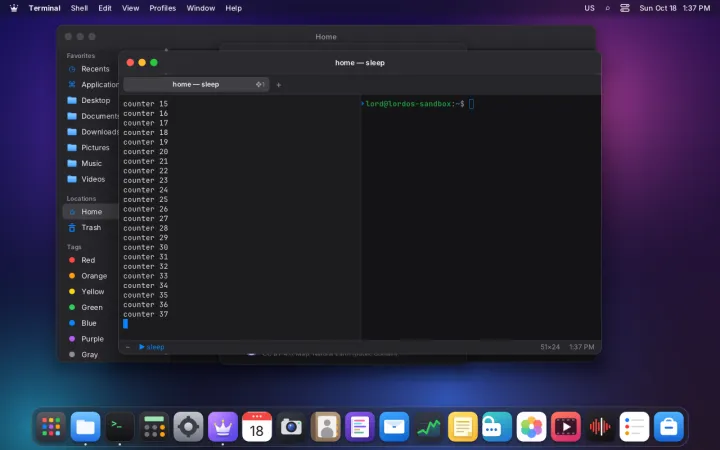The image size is (720, 450).
Task: Open Recents in Home window sidebar
Action: (91, 69)
